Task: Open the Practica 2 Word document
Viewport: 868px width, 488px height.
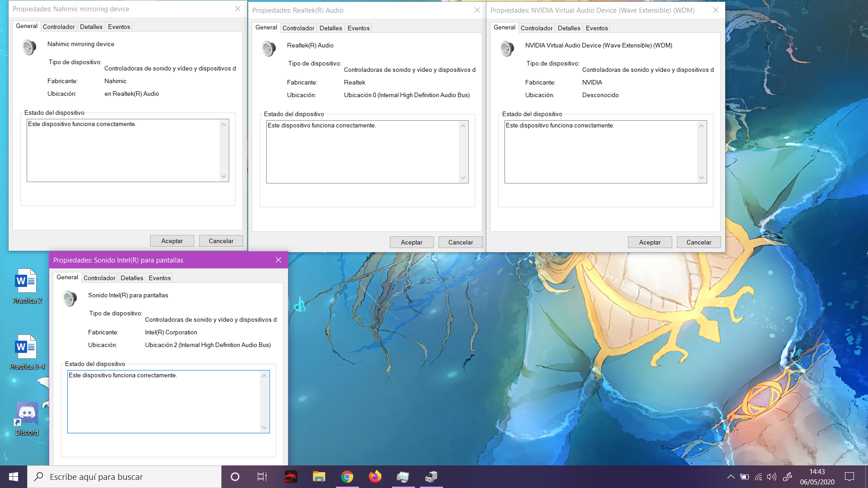Action: pyautogui.click(x=27, y=286)
